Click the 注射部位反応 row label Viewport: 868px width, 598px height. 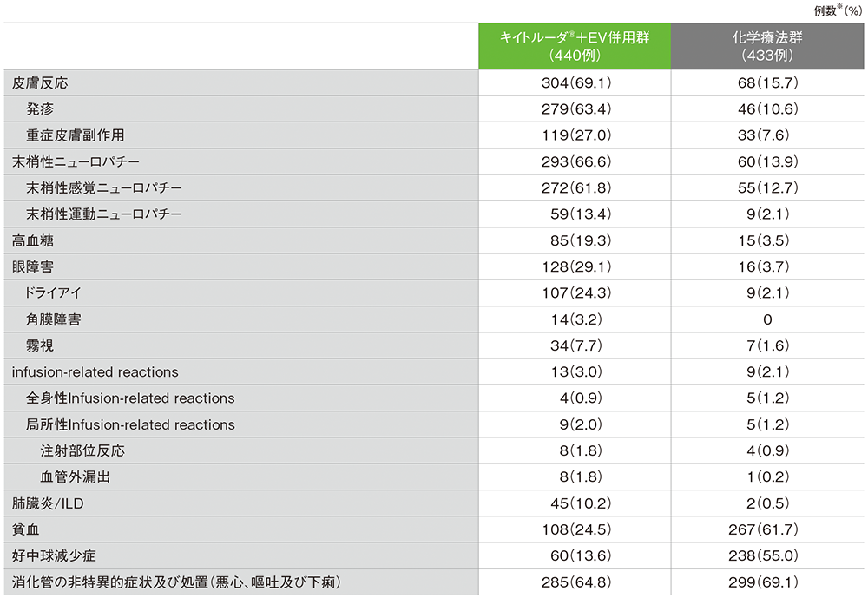(x=82, y=450)
